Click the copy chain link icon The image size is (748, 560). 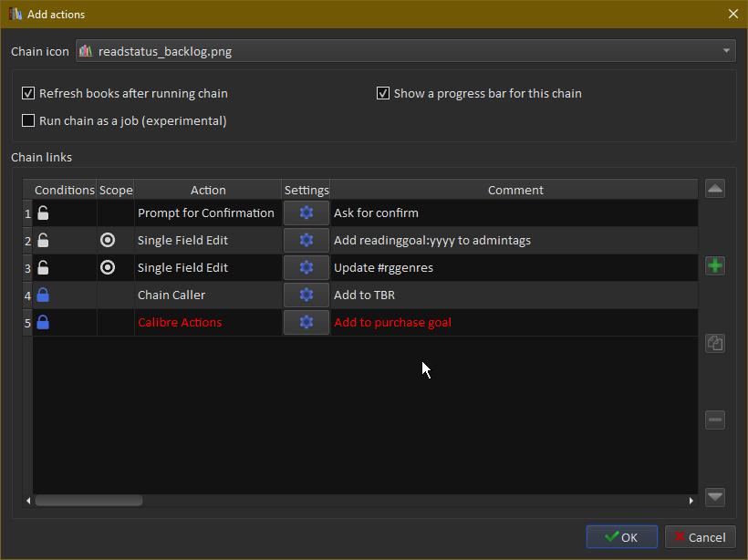point(715,343)
